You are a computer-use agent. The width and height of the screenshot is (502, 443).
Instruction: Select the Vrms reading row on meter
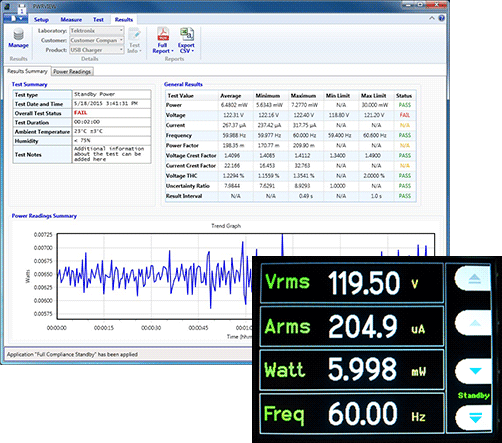[352, 283]
